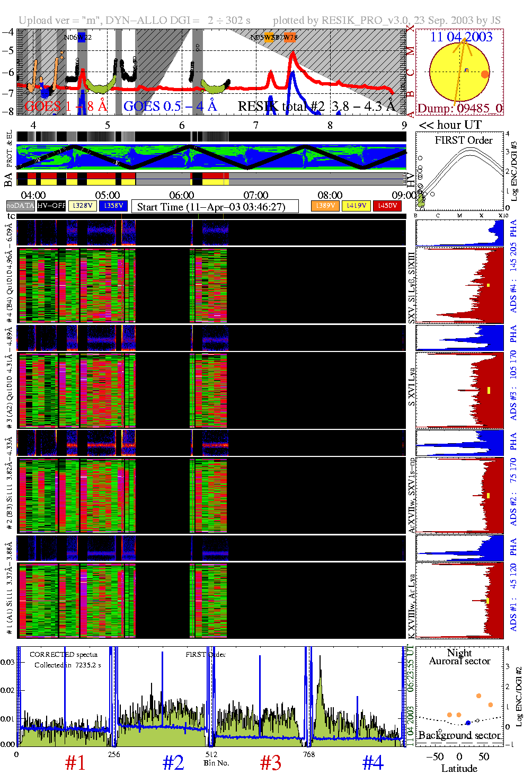Click the red GOES 1–8 Å label

[x=66, y=107]
